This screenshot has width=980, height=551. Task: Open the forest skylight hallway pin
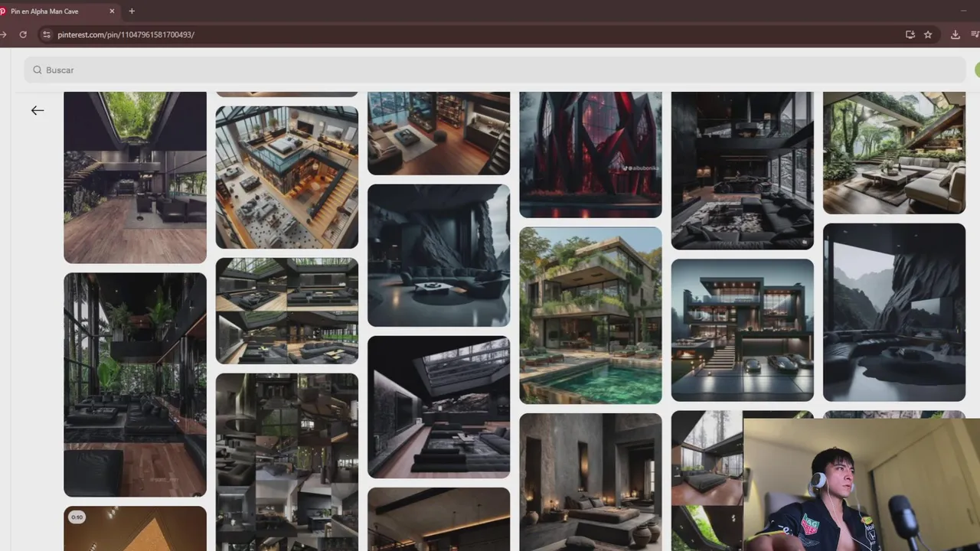[x=135, y=178]
